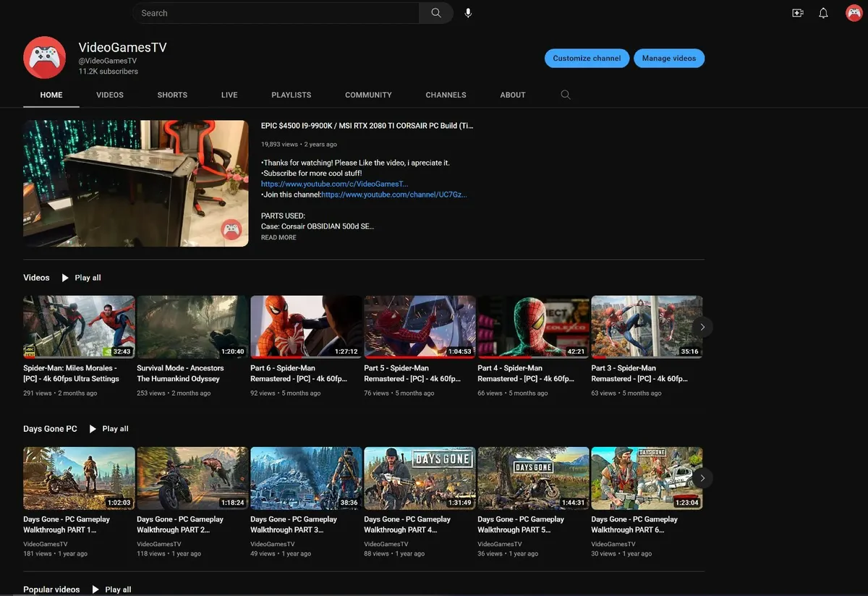Open Days Gone Walkthrough PART 6 thumbnail
The width and height of the screenshot is (868, 596).
coord(647,478)
